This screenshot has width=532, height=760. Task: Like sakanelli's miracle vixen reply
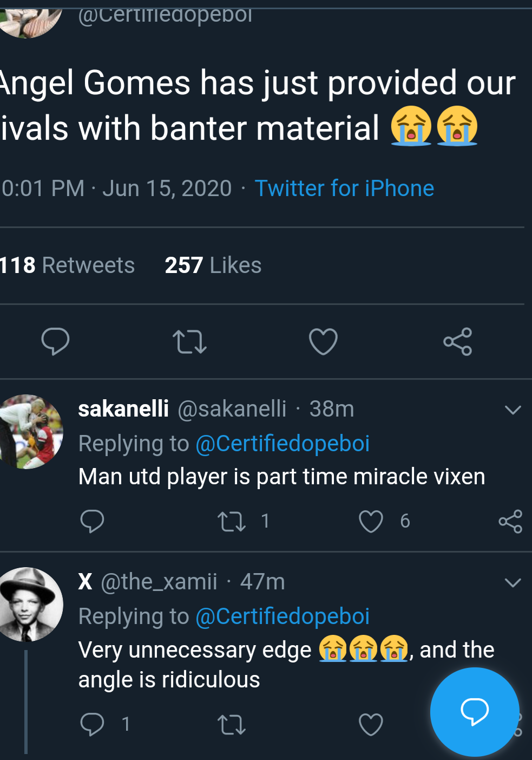coord(371,522)
